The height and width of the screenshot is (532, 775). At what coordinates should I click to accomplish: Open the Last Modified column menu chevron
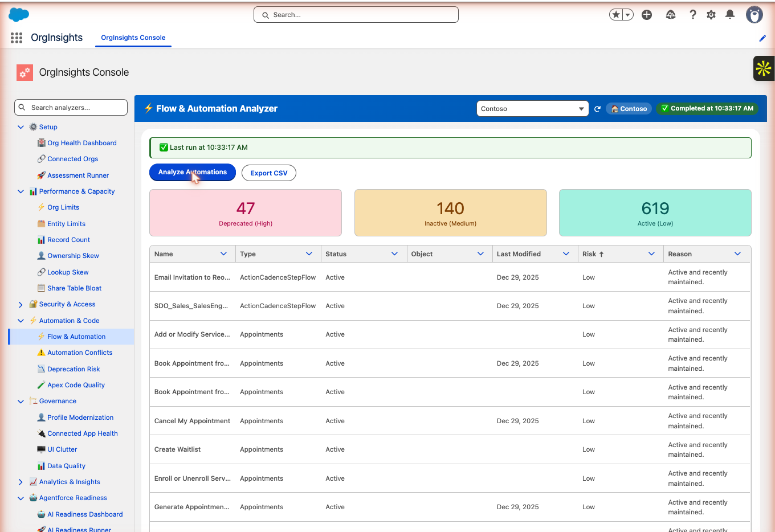point(566,254)
